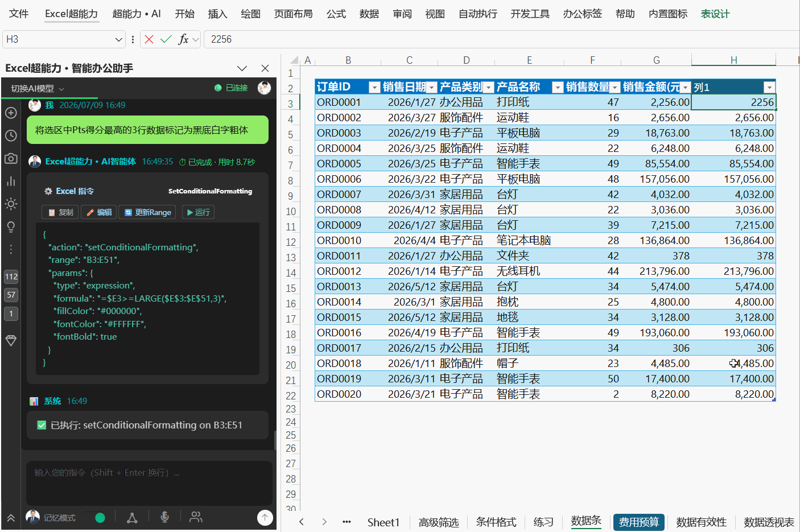800x532 pixels.
Task: Activate the microphone voice input icon
Action: click(164, 517)
